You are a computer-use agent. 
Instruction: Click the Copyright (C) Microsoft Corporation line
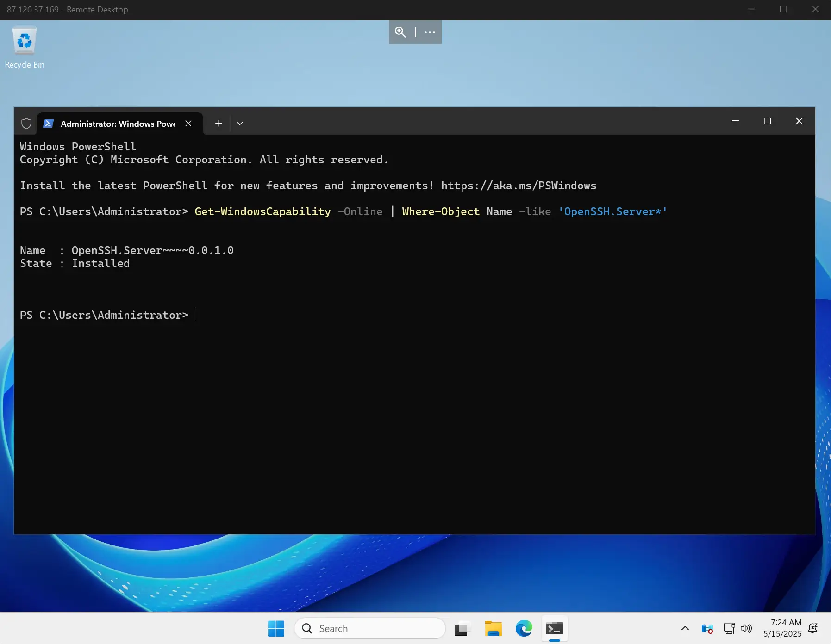tap(204, 160)
